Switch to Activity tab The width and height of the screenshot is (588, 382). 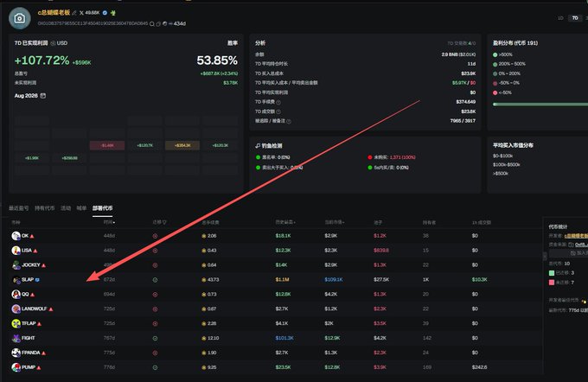point(66,208)
